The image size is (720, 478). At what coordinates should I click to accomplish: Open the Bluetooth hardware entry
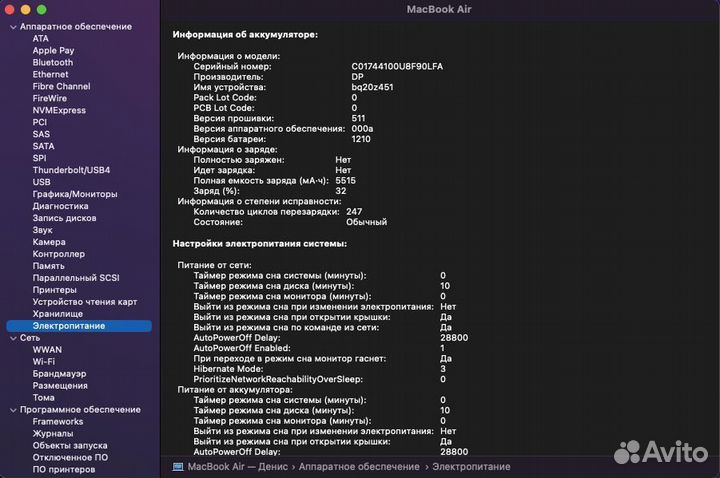click(52, 62)
